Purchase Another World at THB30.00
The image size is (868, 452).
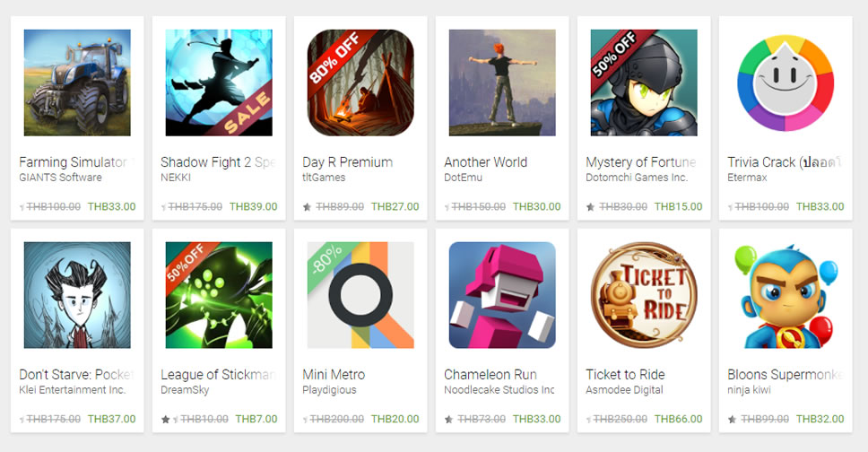coord(536,206)
